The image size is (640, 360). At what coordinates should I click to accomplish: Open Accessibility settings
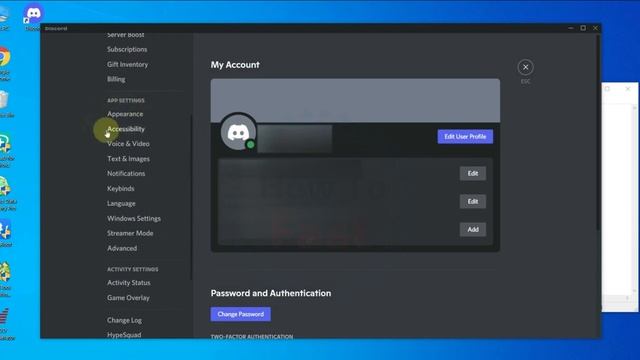point(126,129)
